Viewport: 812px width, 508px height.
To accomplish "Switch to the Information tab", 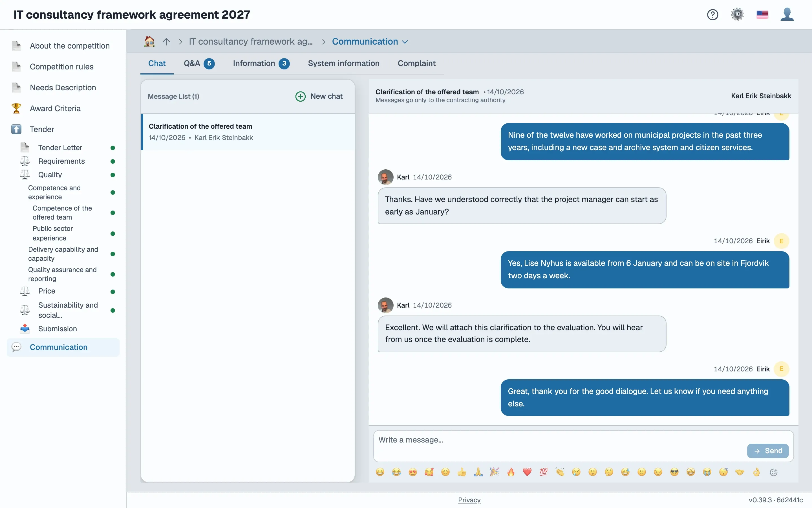I will click(261, 63).
